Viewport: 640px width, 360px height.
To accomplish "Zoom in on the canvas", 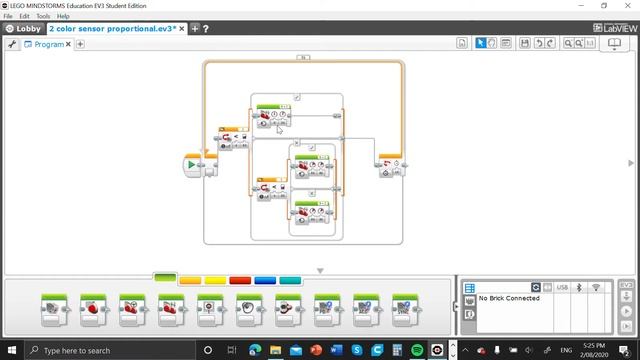I will pyautogui.click(x=579, y=43).
